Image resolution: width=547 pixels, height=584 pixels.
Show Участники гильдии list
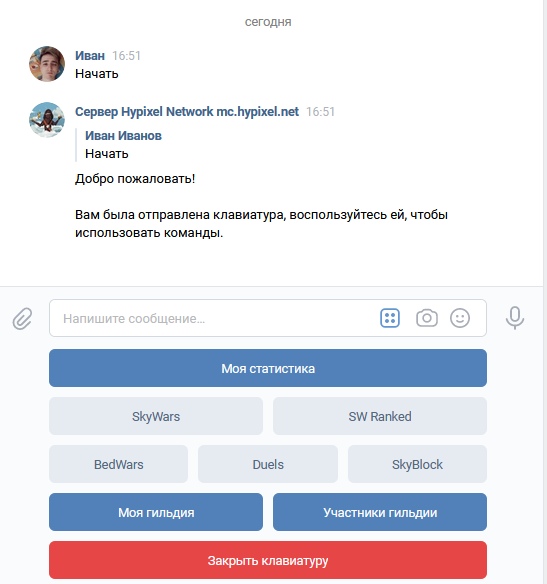[380, 512]
